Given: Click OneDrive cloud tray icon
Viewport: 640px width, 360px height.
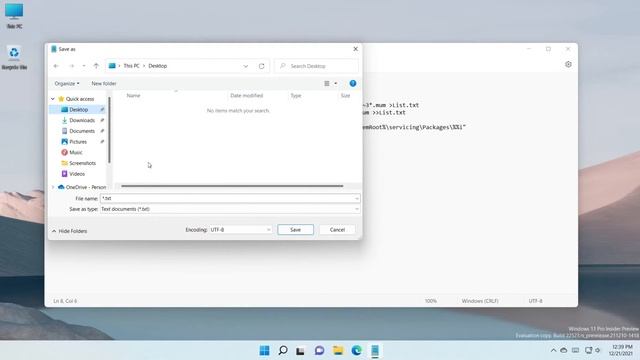Looking at the screenshot, I should point(564,350).
